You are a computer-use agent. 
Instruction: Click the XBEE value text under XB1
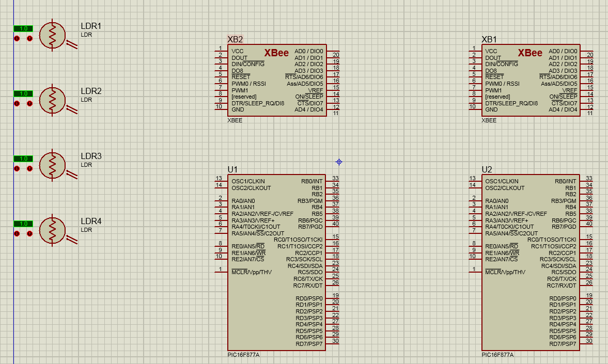click(x=489, y=120)
